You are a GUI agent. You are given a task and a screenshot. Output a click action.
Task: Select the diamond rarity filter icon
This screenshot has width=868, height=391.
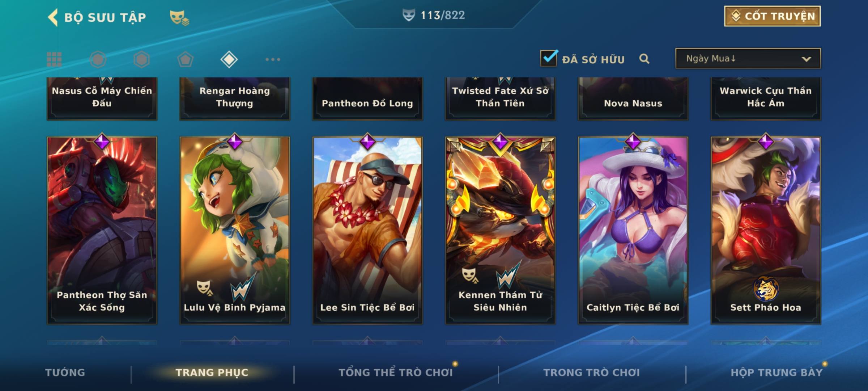229,59
